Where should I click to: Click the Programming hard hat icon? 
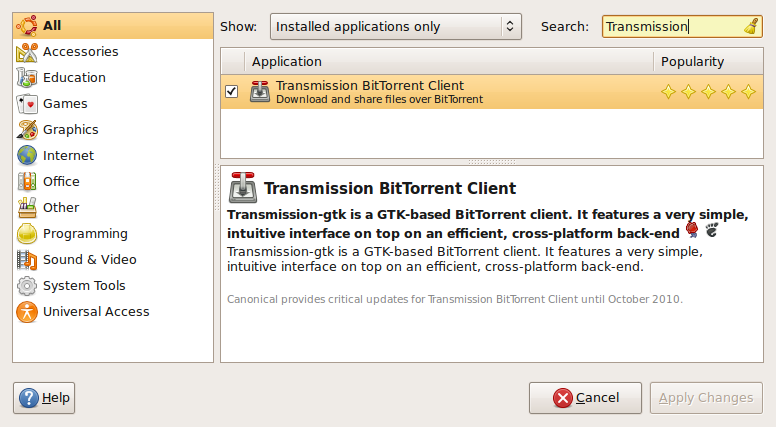[27, 234]
